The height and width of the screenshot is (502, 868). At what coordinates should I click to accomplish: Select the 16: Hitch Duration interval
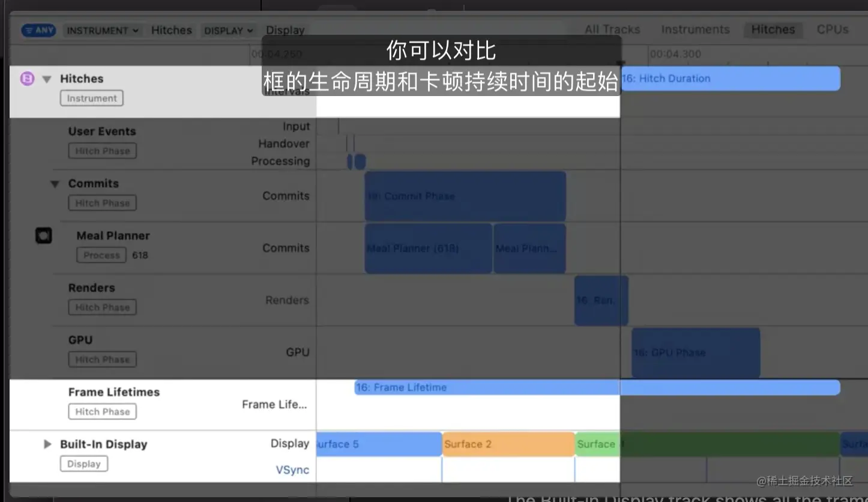point(731,79)
